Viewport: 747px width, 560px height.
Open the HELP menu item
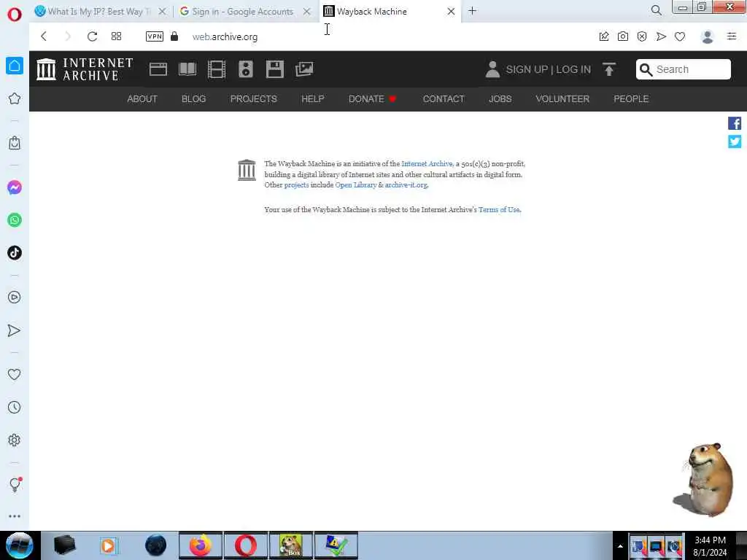[312, 99]
